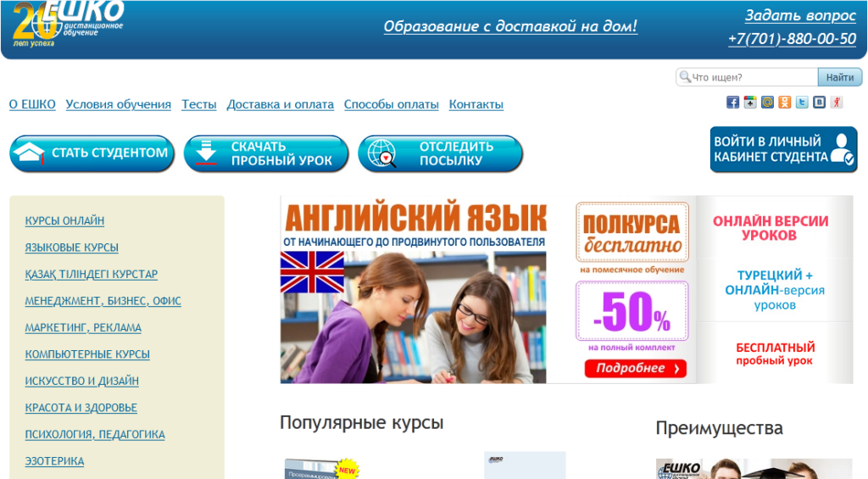Open the 'Доставка и оплата' menu item

pos(280,104)
